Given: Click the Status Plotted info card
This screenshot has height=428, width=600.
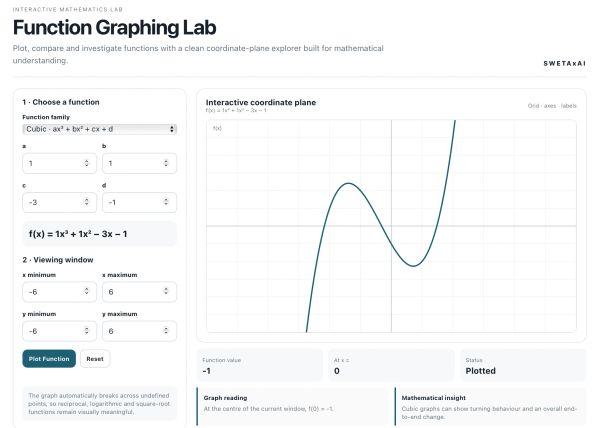Looking at the screenshot, I should (523, 365).
